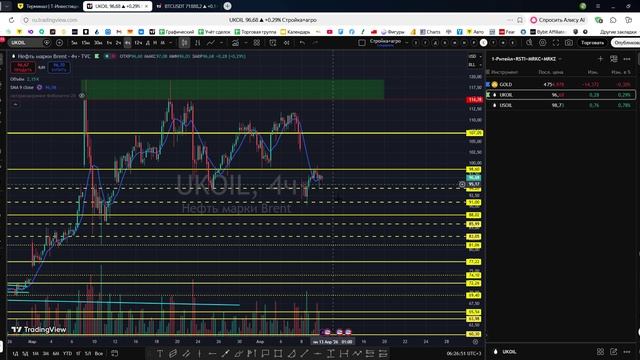This screenshot has height=360, width=640.
Task: Open the USD currency dropdown on price scale
Action: pyautogui.click(x=474, y=56)
